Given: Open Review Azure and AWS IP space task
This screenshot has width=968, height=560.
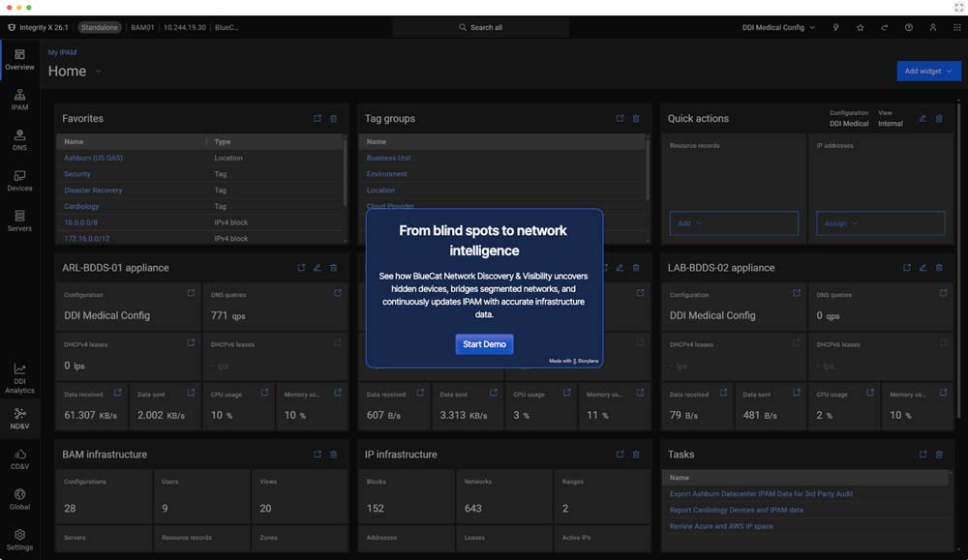Looking at the screenshot, I should [x=721, y=526].
